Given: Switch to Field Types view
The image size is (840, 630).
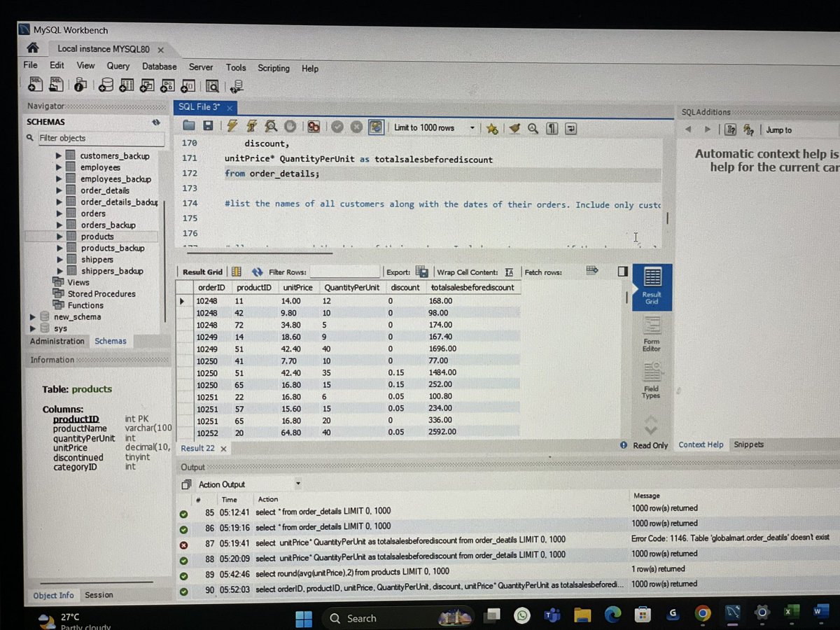Looking at the screenshot, I should pyautogui.click(x=651, y=381).
